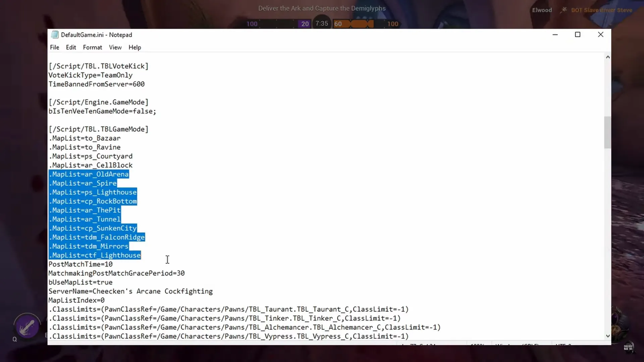
Task: Click the ServerName=Cheecken's Arcane Cockfighting line
Action: pyautogui.click(x=130, y=291)
